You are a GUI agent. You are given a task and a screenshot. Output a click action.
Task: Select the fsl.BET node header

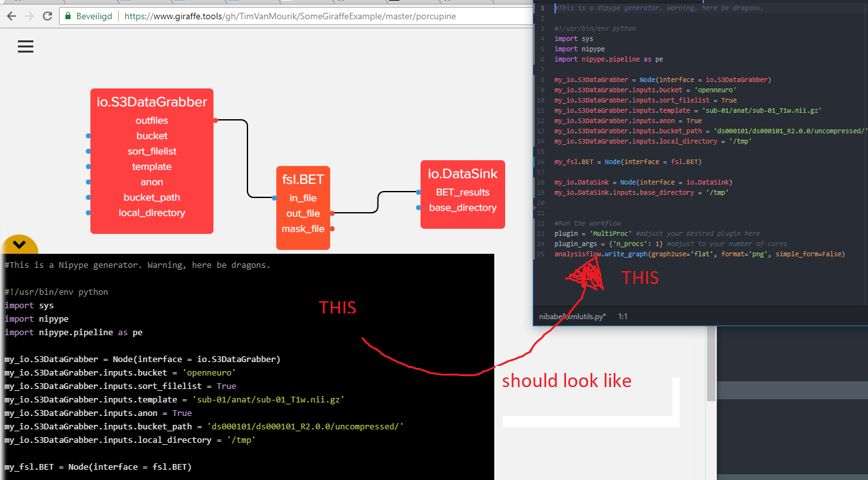coord(303,179)
